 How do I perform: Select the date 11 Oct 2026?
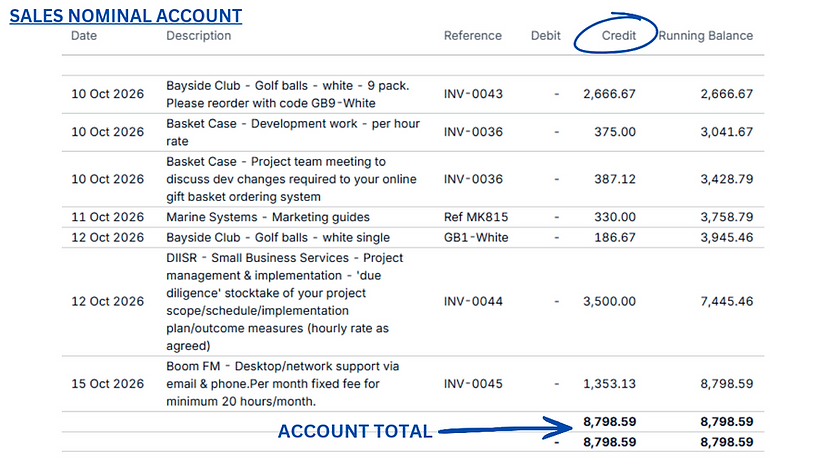(x=108, y=217)
